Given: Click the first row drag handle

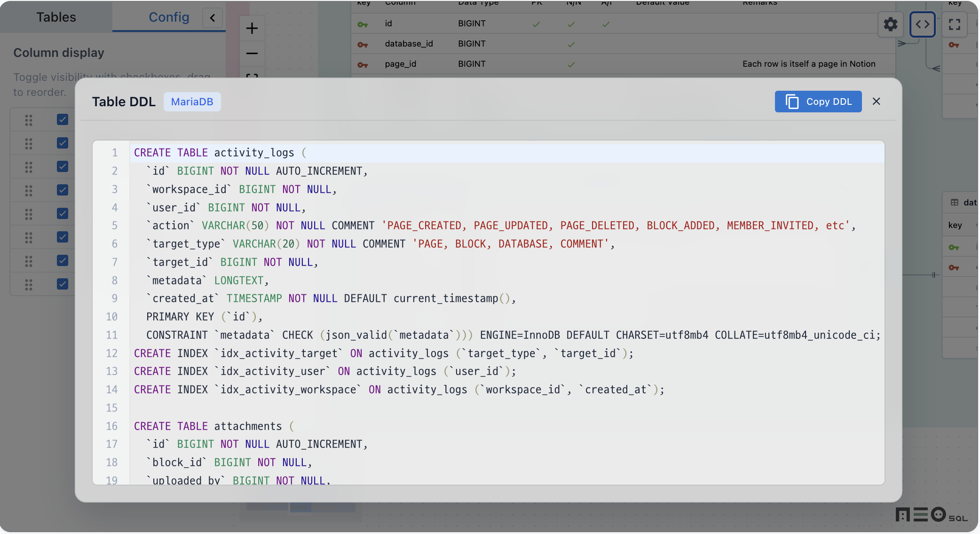Looking at the screenshot, I should coord(29,120).
